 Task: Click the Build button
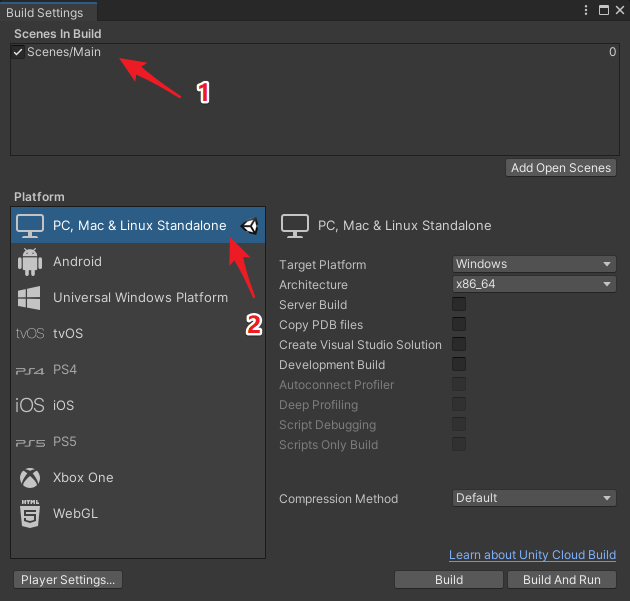pyautogui.click(x=449, y=580)
